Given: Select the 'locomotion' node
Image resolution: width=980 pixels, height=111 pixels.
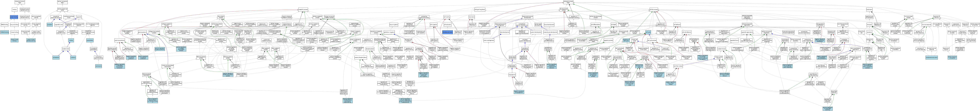Looking at the screenshot, I should (472, 17).
